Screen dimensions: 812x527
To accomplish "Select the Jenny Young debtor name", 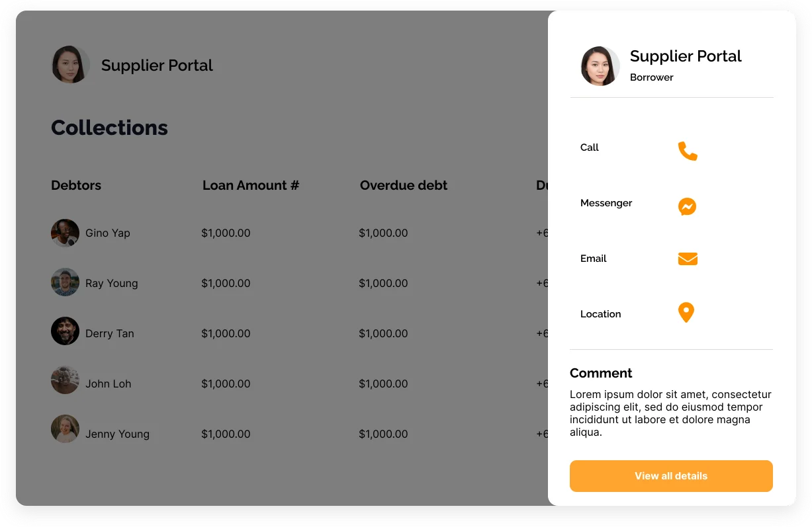I will tap(117, 434).
